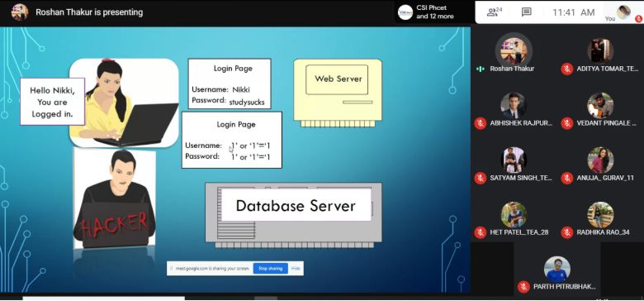Click the CSI Phcet logo avatar
This screenshot has height=301, width=644.
pyautogui.click(x=405, y=12)
